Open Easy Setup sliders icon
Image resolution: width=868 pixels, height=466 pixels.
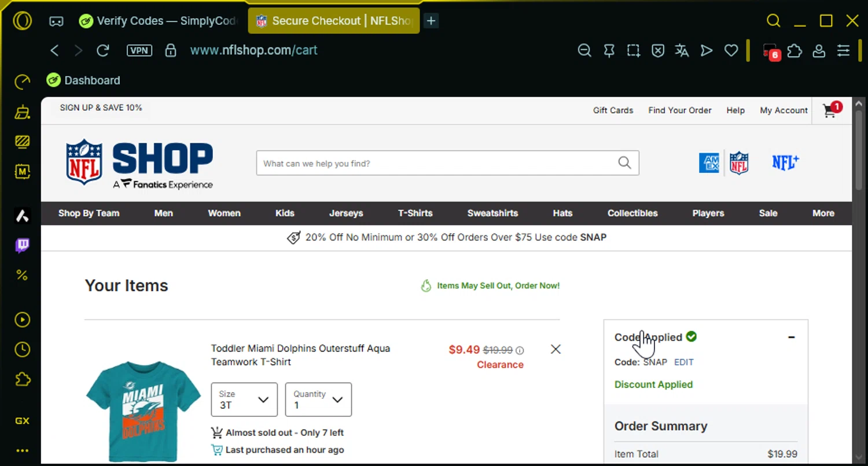click(843, 51)
